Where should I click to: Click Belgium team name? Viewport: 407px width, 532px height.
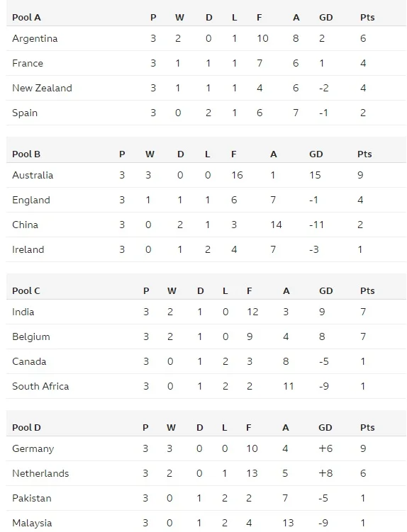tap(31, 336)
